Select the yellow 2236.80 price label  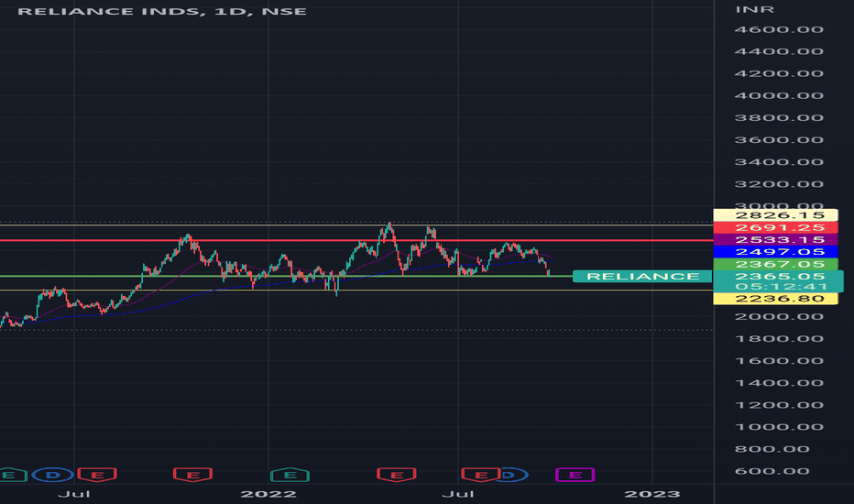pos(775,299)
